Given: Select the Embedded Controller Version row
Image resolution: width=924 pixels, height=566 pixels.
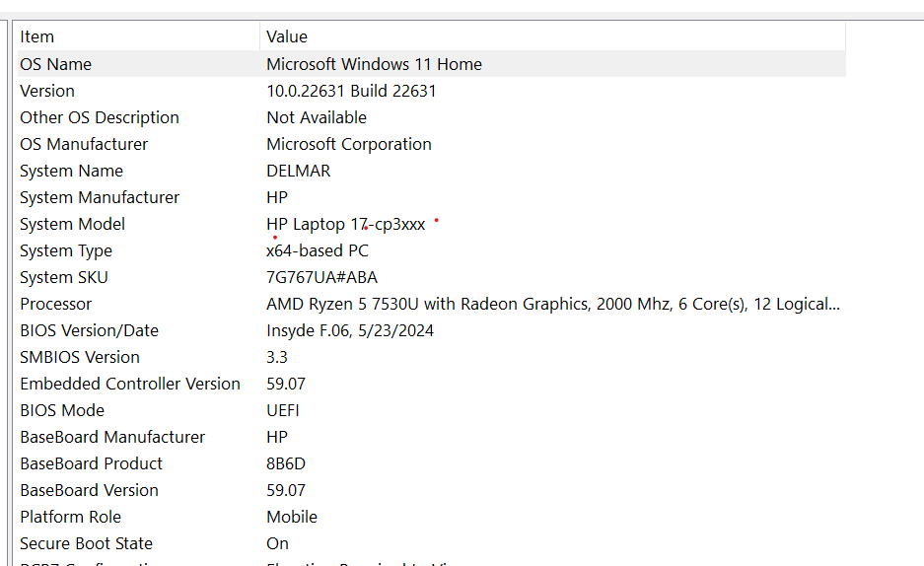Looking at the screenshot, I should point(431,384).
